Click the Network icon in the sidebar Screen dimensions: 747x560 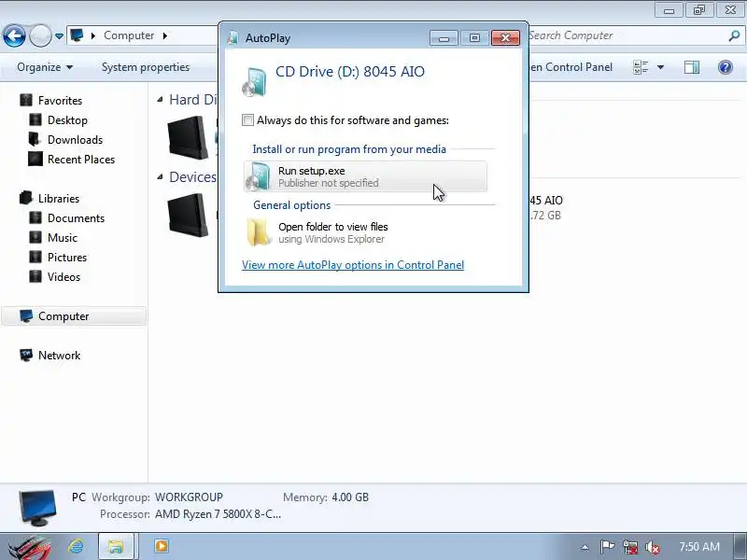point(26,356)
